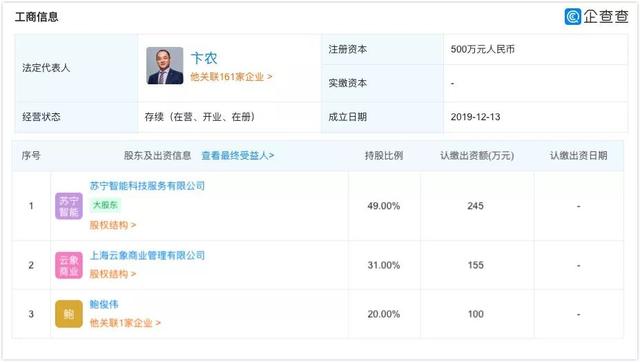Open 他关联161家企业 link
Viewport: 640px width, 362px height.
tap(231, 77)
